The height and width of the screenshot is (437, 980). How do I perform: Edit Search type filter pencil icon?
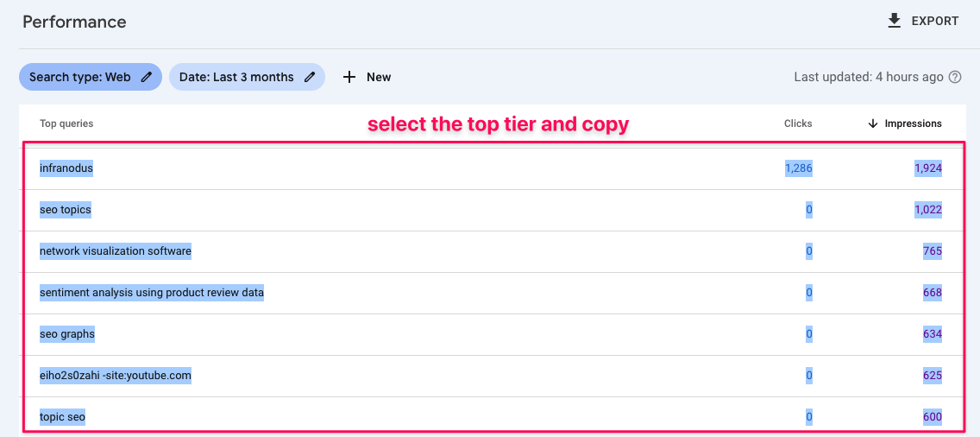coord(147,77)
